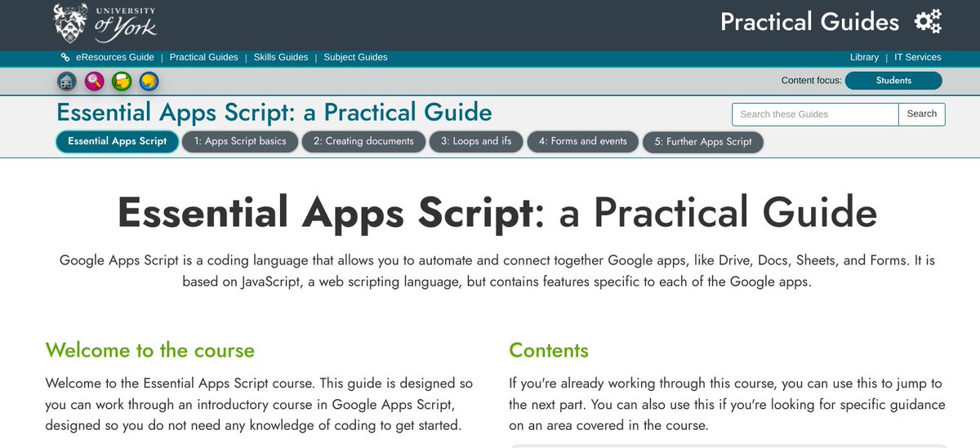Click the Practical Guides header title
This screenshot has width=980, height=448.
pyautogui.click(x=809, y=22)
